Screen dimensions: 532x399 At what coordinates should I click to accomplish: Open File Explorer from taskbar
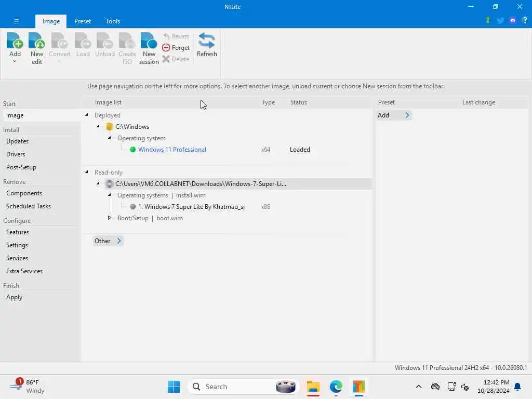coord(313,387)
